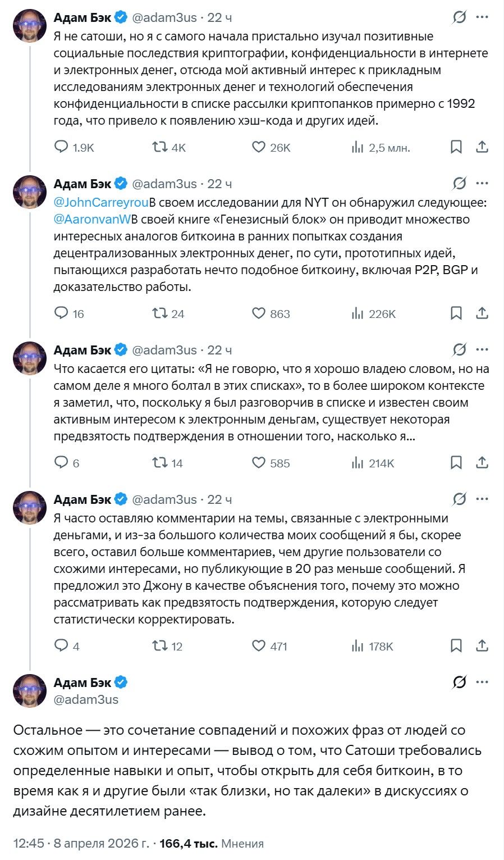Open more options menu on first tweet

click(482, 17)
